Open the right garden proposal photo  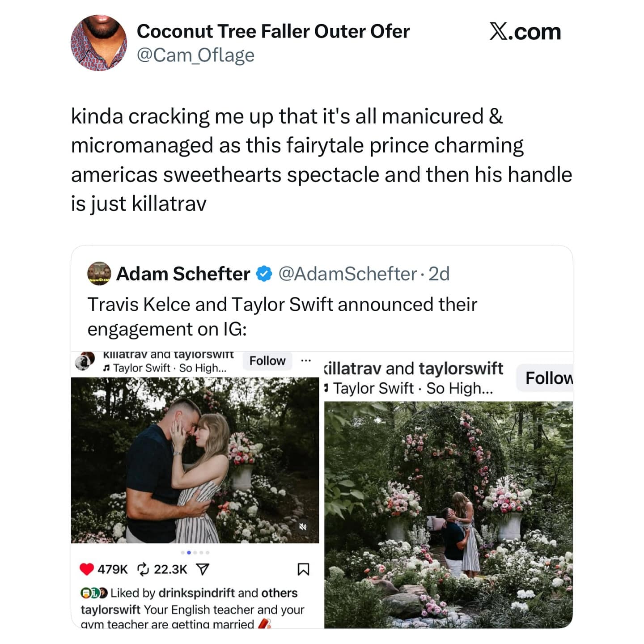point(448,514)
